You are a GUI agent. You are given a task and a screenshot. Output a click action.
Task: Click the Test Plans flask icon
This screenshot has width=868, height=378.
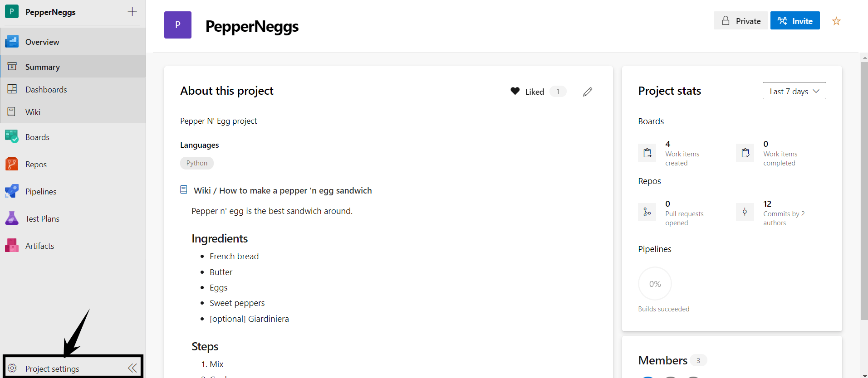(12, 218)
